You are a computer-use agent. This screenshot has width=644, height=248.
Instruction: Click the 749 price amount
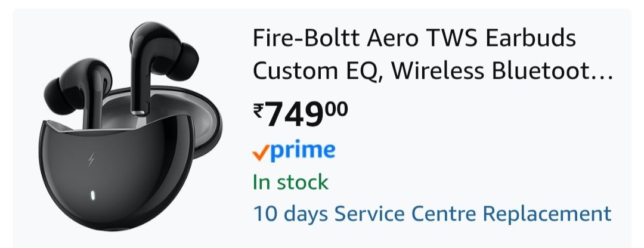point(294,114)
